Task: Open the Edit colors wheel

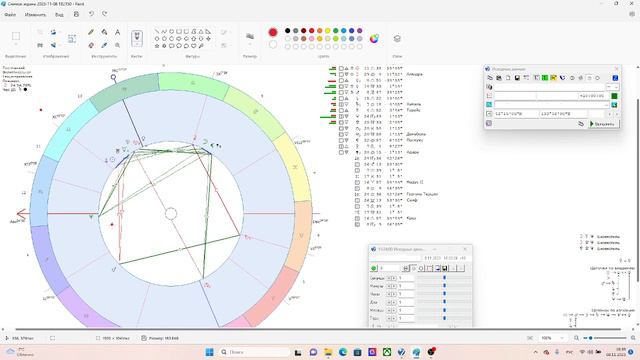Action: (x=374, y=39)
